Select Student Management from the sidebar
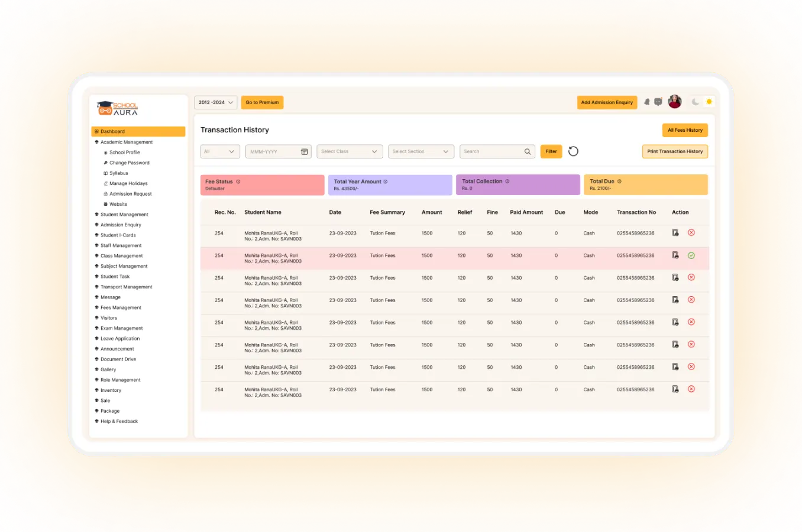 (x=124, y=215)
